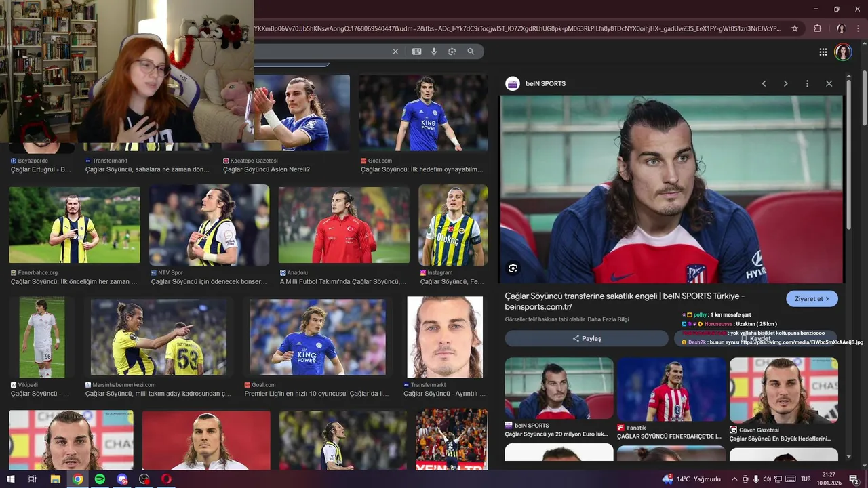Open the Daha Fazla Bilgi link

(608, 319)
